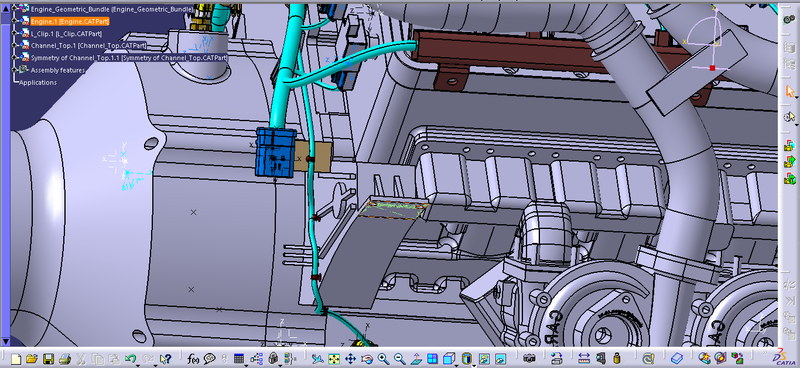Select the Pan view tool
This screenshot has height=368, width=800.
point(351,359)
